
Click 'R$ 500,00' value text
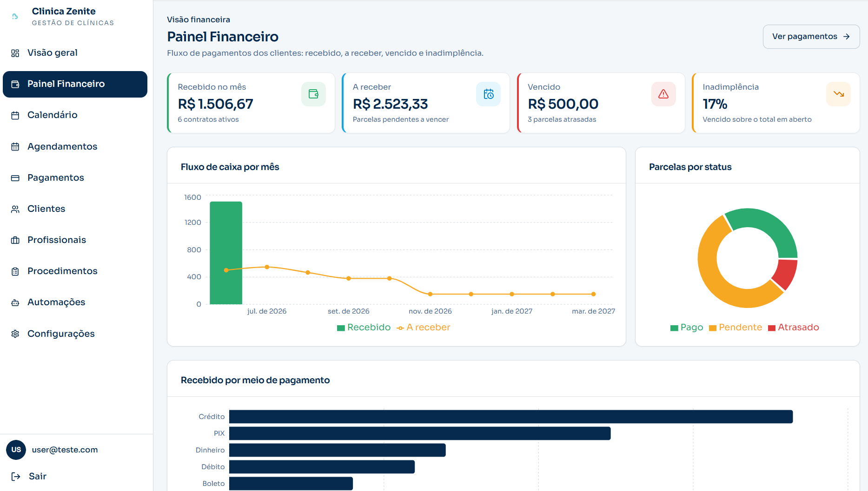pyautogui.click(x=563, y=104)
